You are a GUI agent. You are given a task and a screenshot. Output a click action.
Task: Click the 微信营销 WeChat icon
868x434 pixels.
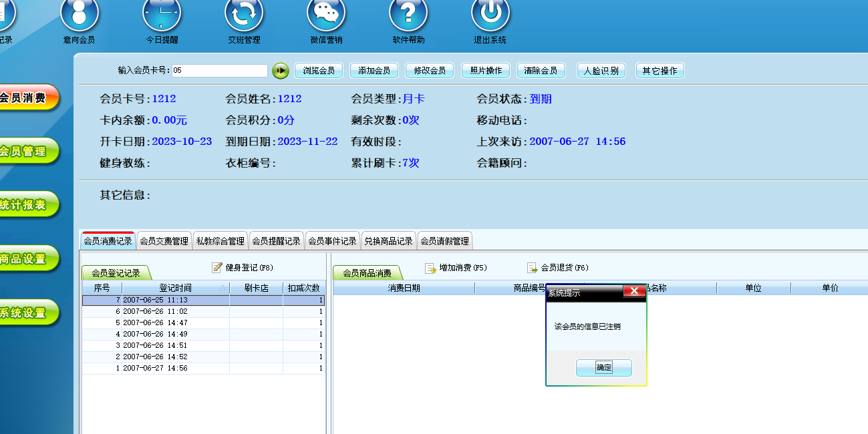(326, 15)
